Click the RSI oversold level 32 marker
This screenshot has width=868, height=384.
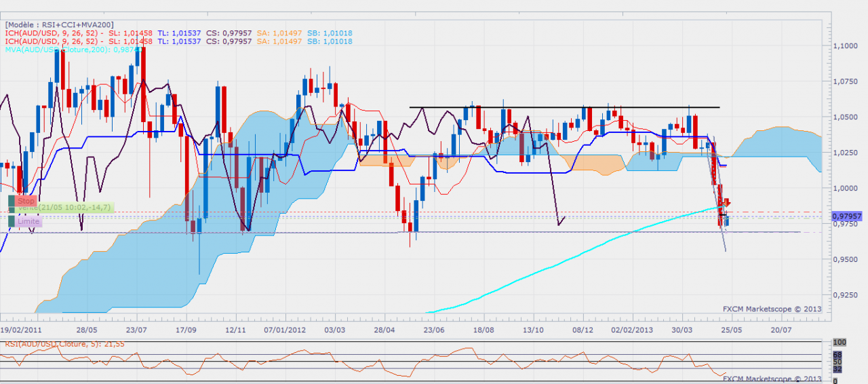point(837,368)
